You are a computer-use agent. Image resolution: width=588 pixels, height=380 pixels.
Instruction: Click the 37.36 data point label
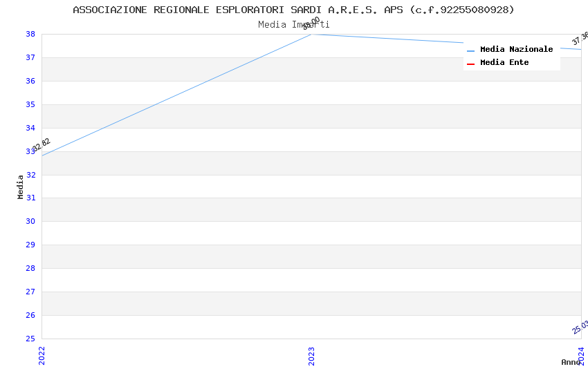(580, 39)
